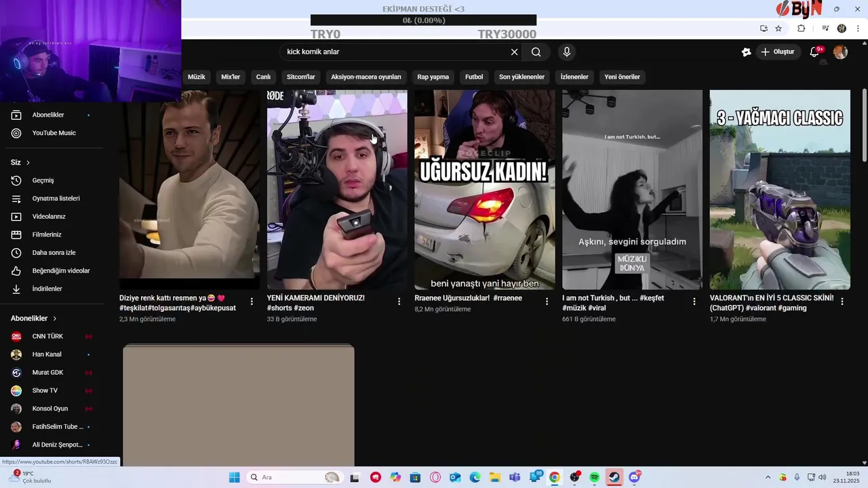Viewport: 868px width, 488px height.
Task: Start voice search with the microphone
Action: [567, 52]
